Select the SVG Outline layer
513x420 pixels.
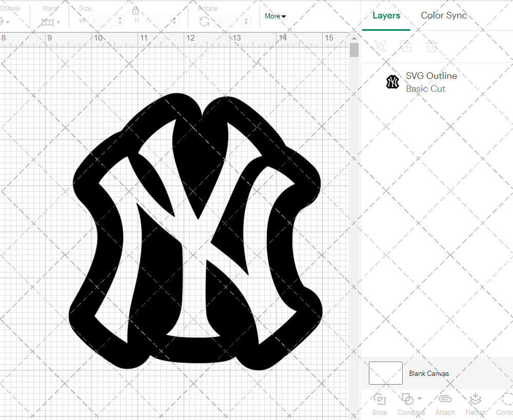431,82
